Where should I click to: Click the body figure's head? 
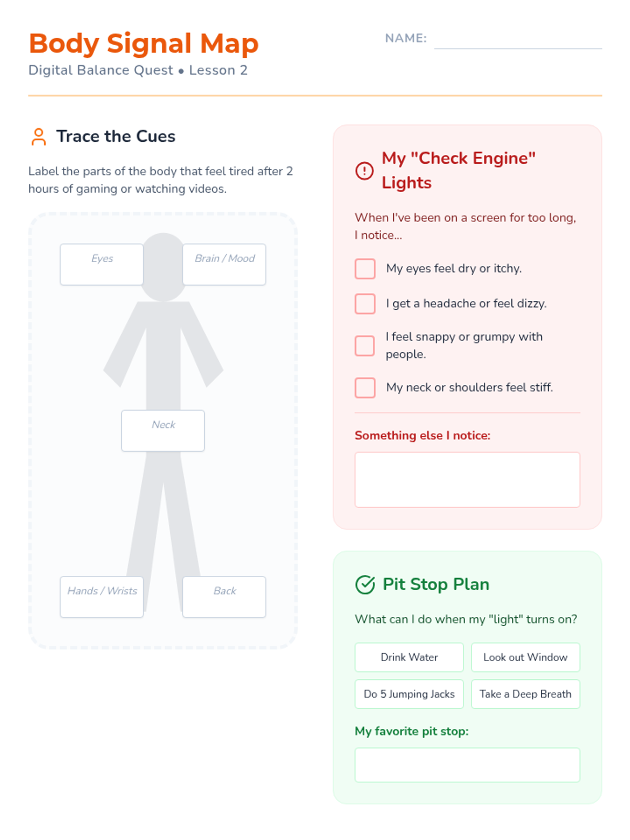163,267
